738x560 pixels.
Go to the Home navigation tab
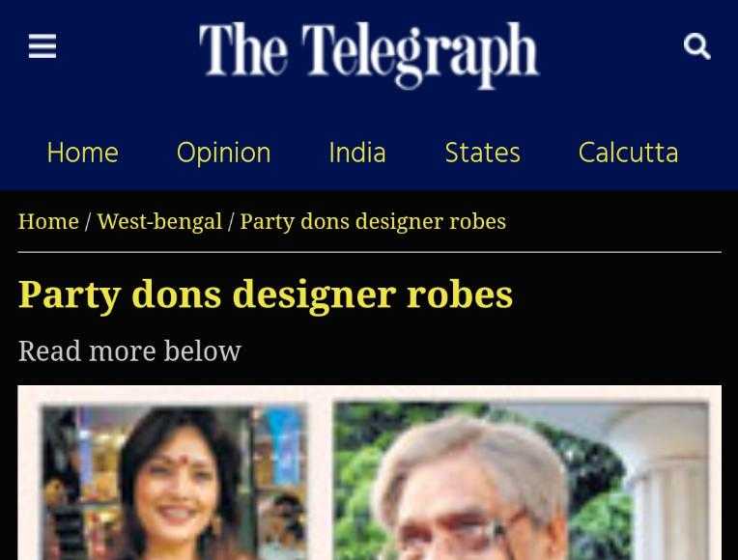tap(83, 153)
